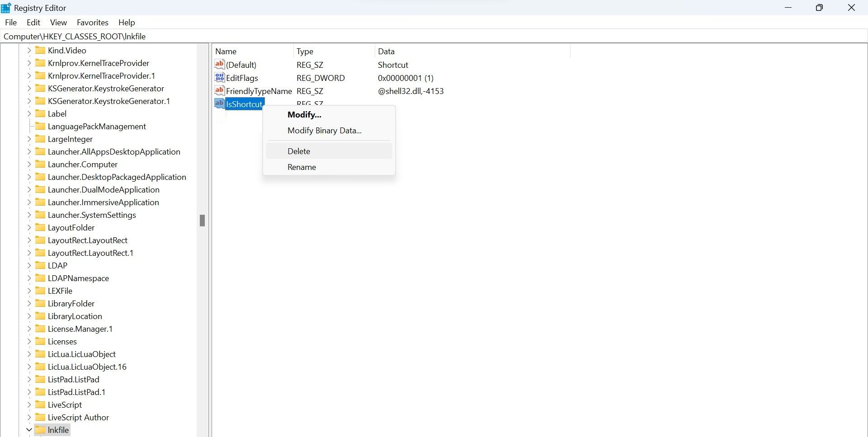Choose Modify Binary Data... from context menu
The image size is (868, 437).
pos(329,131)
